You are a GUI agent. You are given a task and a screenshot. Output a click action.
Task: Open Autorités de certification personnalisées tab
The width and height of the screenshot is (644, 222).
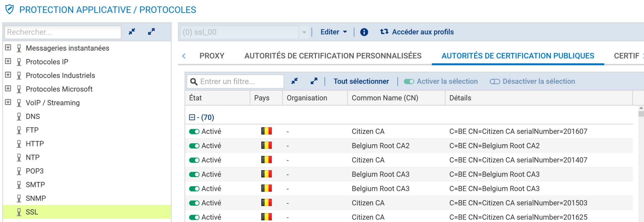333,56
